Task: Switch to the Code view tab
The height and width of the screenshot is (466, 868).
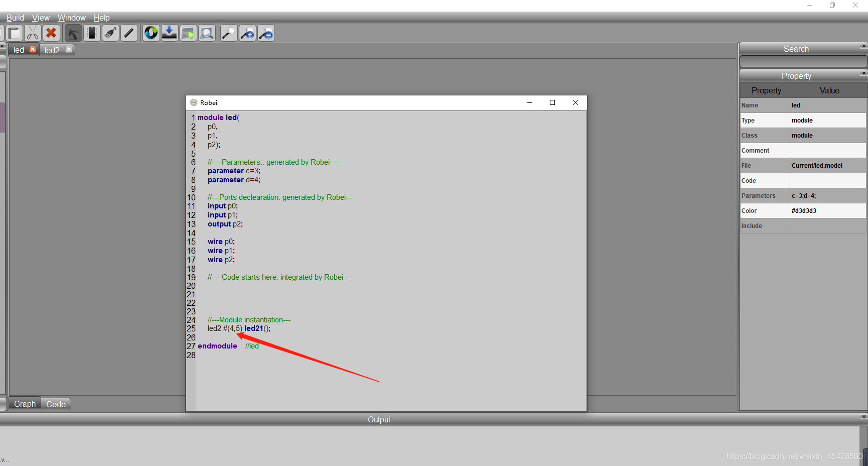Action: pos(56,404)
